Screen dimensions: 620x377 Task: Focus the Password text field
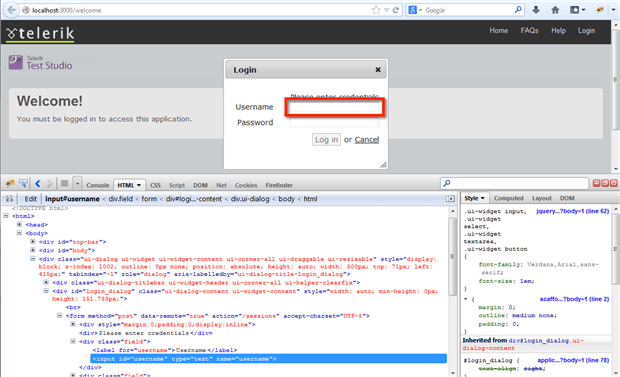(x=334, y=123)
